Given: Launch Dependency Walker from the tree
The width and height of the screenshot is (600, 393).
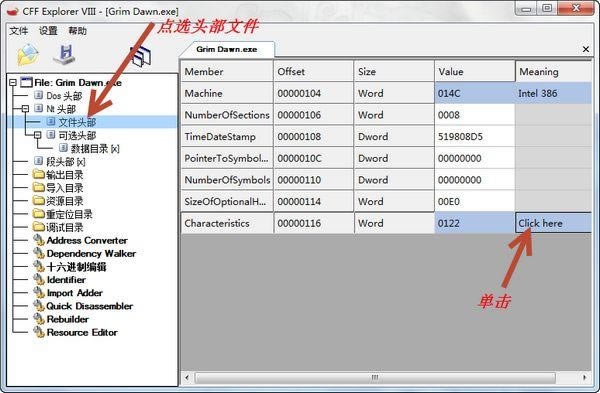Looking at the screenshot, I should (91, 253).
